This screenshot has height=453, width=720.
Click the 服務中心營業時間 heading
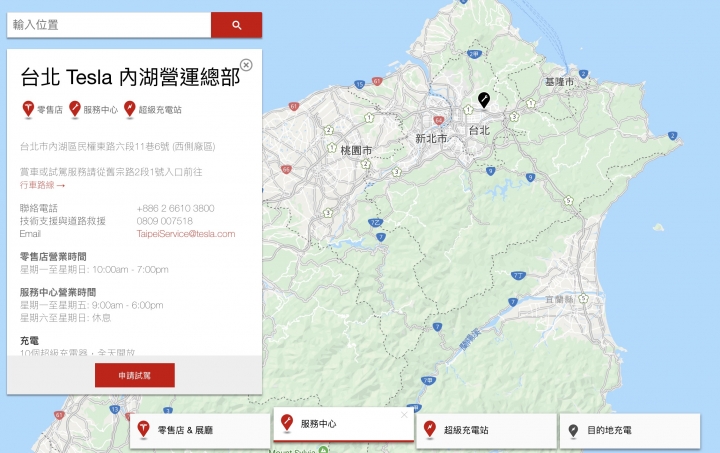[58, 292]
